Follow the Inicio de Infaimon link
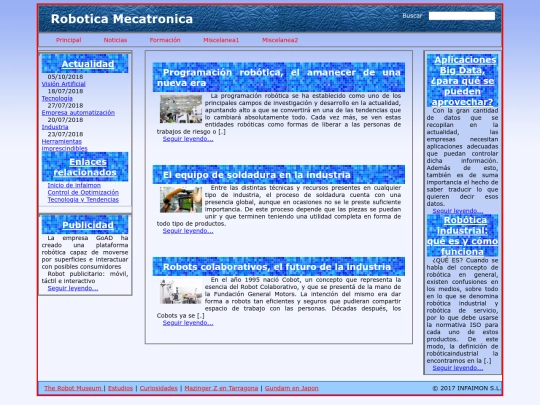The width and height of the screenshot is (540, 405). pos(74,185)
